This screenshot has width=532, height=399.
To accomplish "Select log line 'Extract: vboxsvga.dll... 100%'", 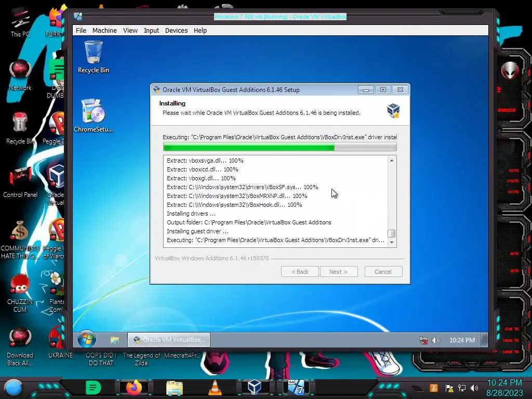I will [x=205, y=161].
